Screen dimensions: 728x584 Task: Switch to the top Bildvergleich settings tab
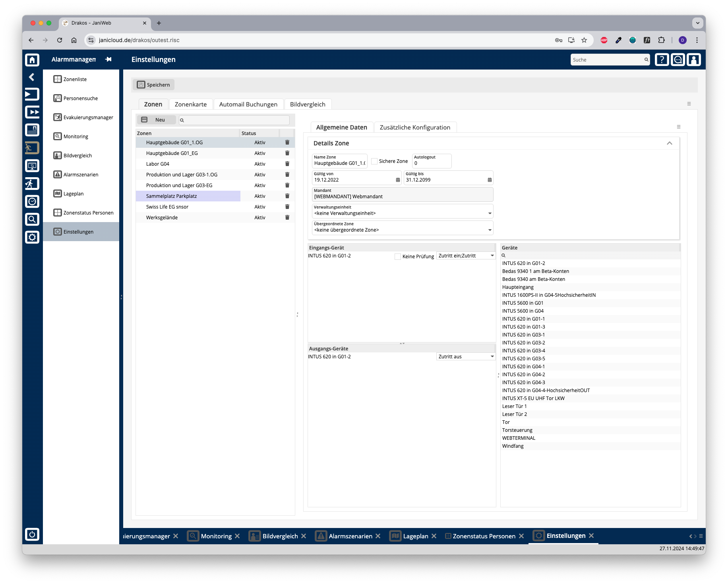pos(308,104)
